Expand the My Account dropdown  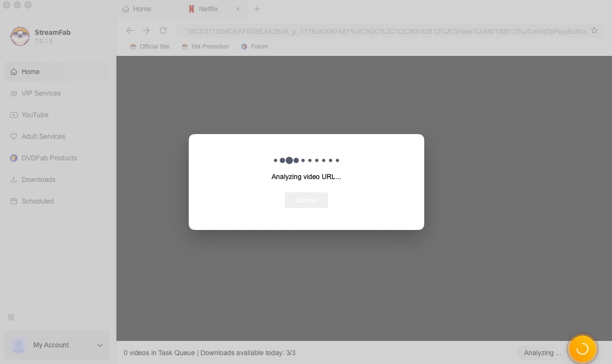(100, 345)
